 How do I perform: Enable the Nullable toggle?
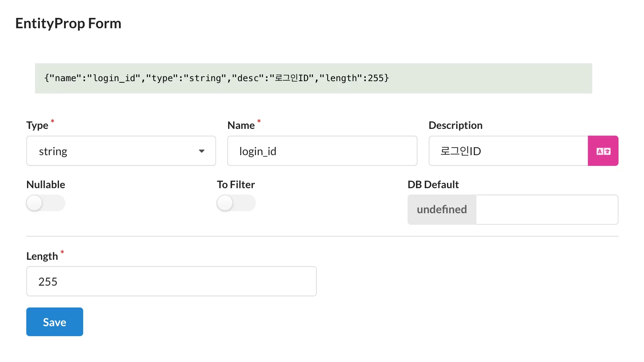coord(45,203)
